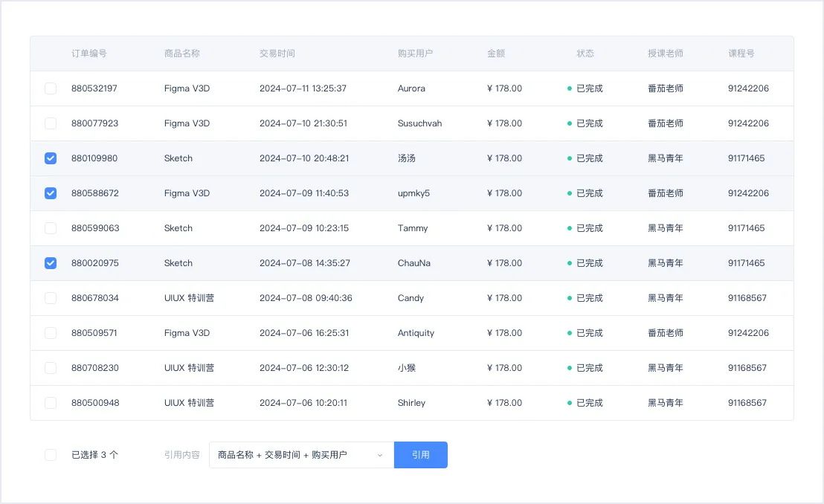Click the 订单编号 column header
This screenshot has width=824, height=504.
click(89, 53)
